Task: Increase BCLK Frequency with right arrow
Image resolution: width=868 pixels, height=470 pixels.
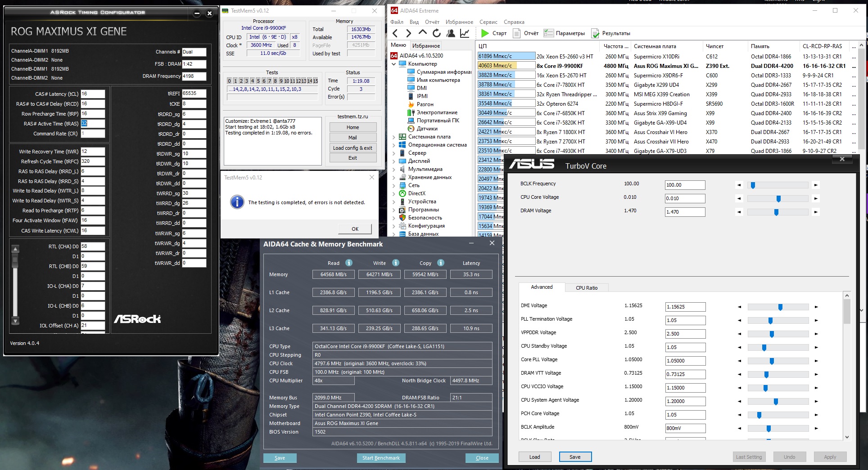Action: tap(816, 185)
